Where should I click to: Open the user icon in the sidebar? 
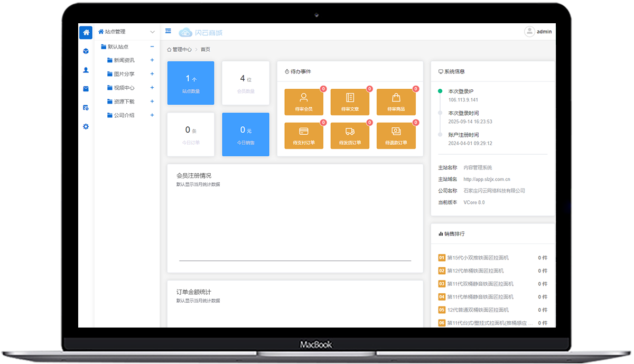tap(86, 70)
